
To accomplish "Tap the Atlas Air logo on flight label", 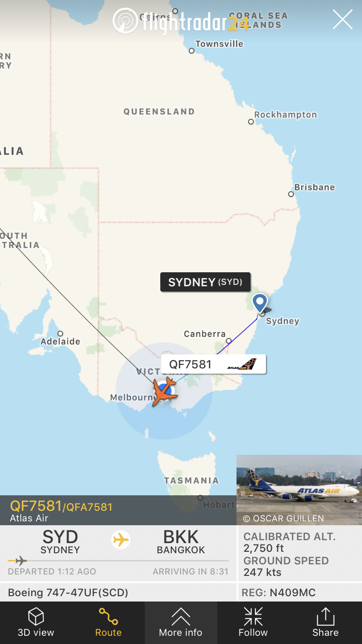I will [242, 364].
